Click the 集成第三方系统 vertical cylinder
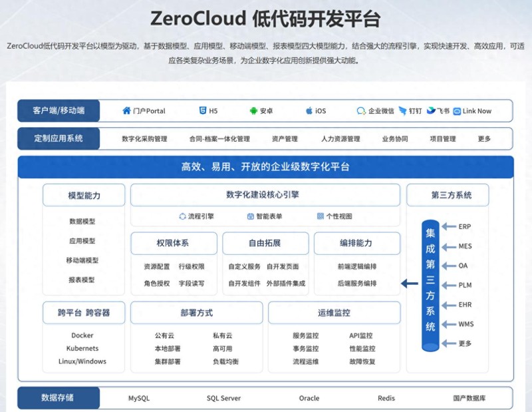Viewport: 532px width, 412px height. pos(430,286)
